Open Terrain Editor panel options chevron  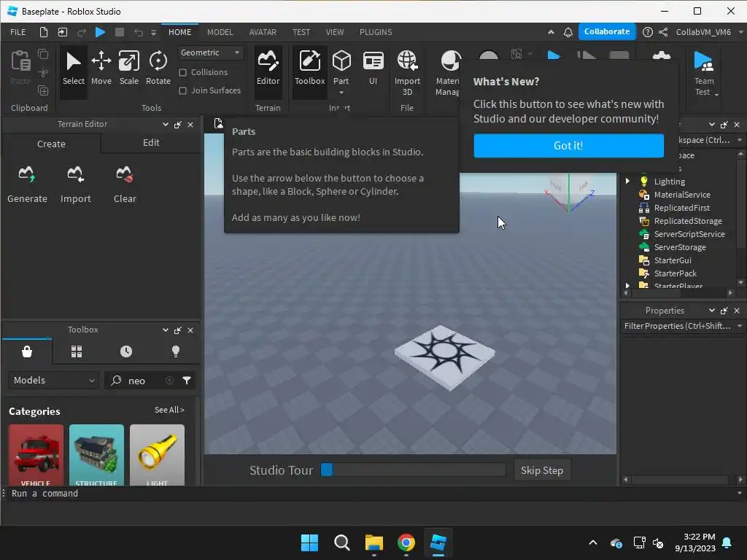click(x=166, y=124)
